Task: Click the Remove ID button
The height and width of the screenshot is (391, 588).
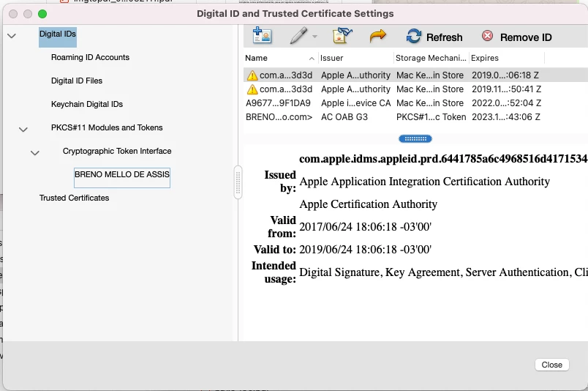Action: click(517, 37)
